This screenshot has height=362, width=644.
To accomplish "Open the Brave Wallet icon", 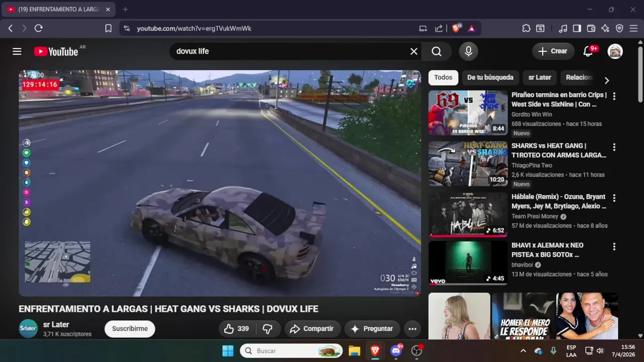I will (591, 29).
